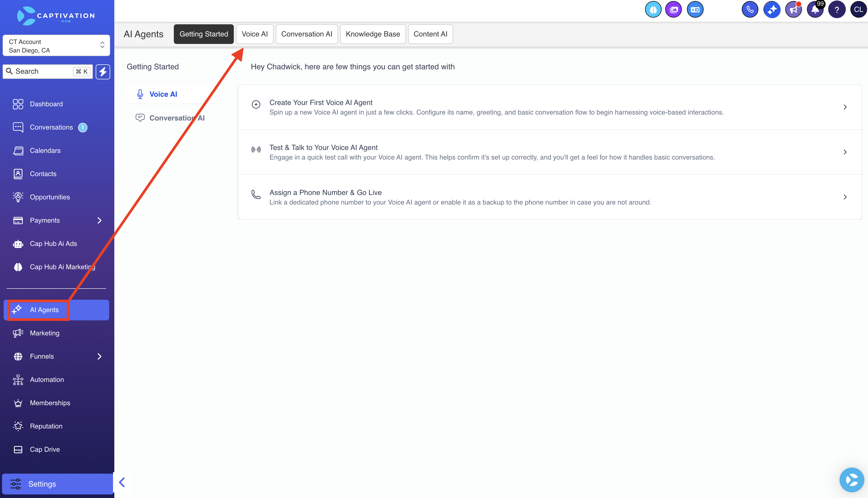This screenshot has height=498, width=868.
Task: Expand the Funnels submenu arrow
Action: [x=100, y=356]
